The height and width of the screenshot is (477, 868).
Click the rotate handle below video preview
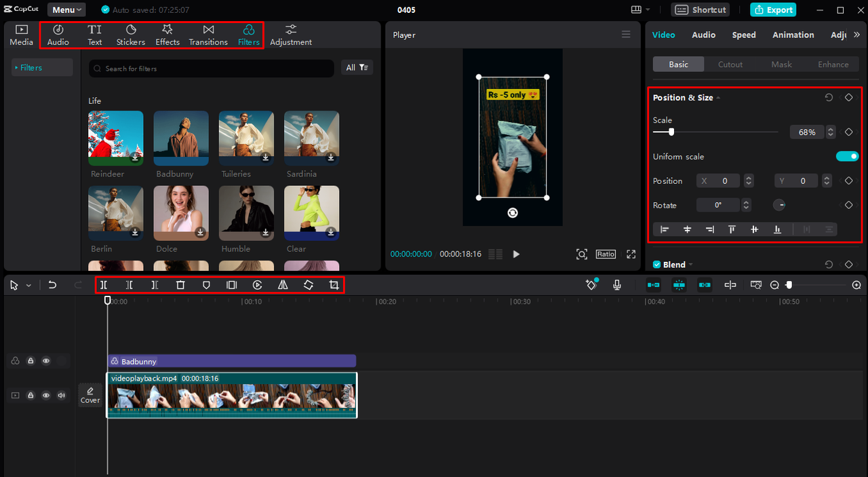tap(513, 212)
